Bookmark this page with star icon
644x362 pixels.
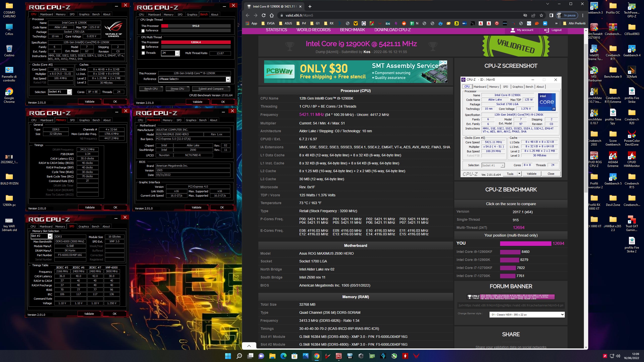point(541,15)
